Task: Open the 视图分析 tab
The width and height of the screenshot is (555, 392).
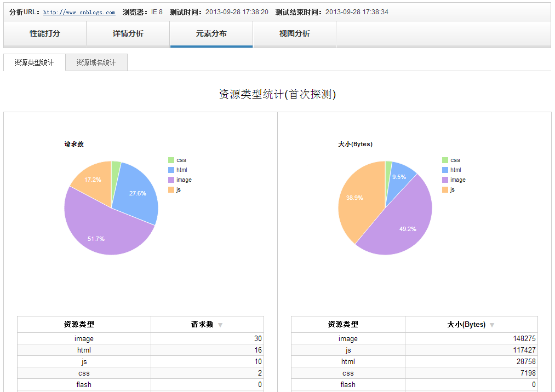Action: tap(295, 34)
